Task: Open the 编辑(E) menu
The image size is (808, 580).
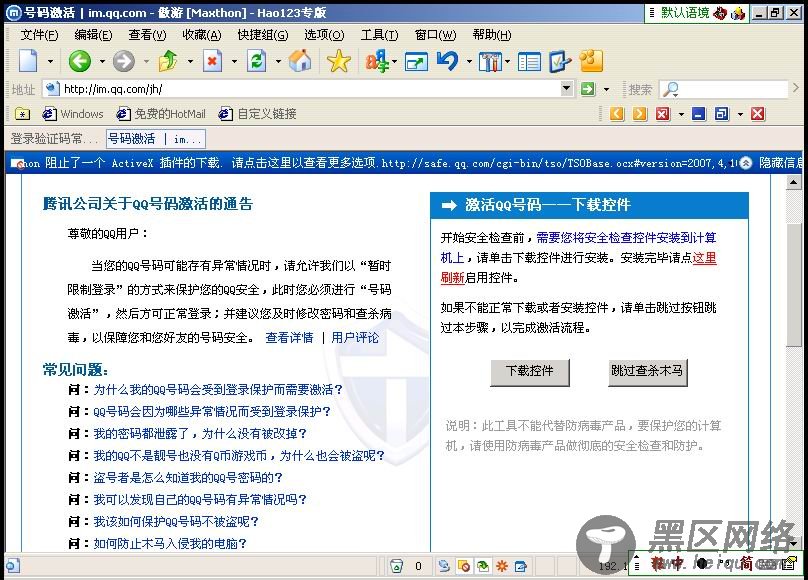Action: coord(93,35)
